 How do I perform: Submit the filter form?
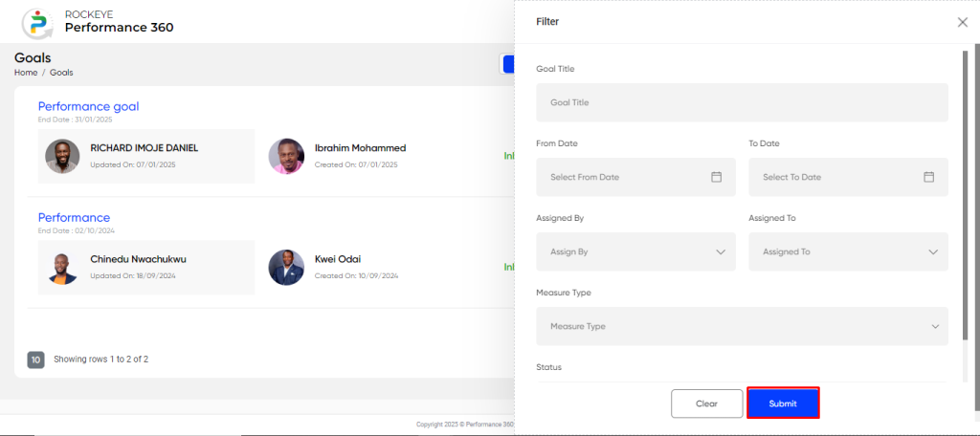(783, 403)
